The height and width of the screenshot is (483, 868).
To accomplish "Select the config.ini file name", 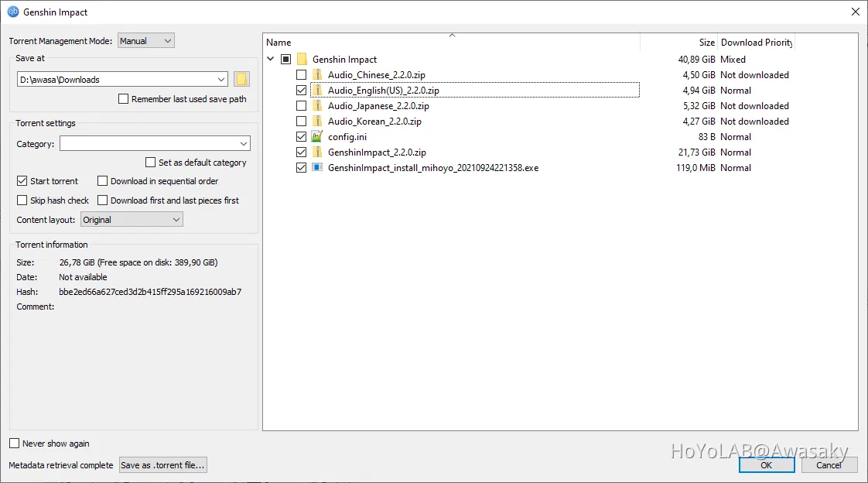I will 347,137.
